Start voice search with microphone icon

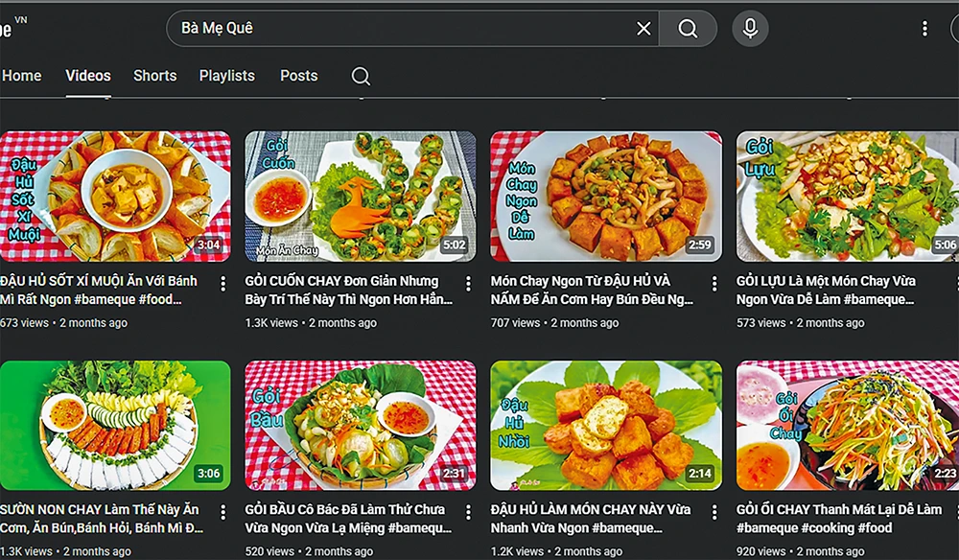[750, 29]
